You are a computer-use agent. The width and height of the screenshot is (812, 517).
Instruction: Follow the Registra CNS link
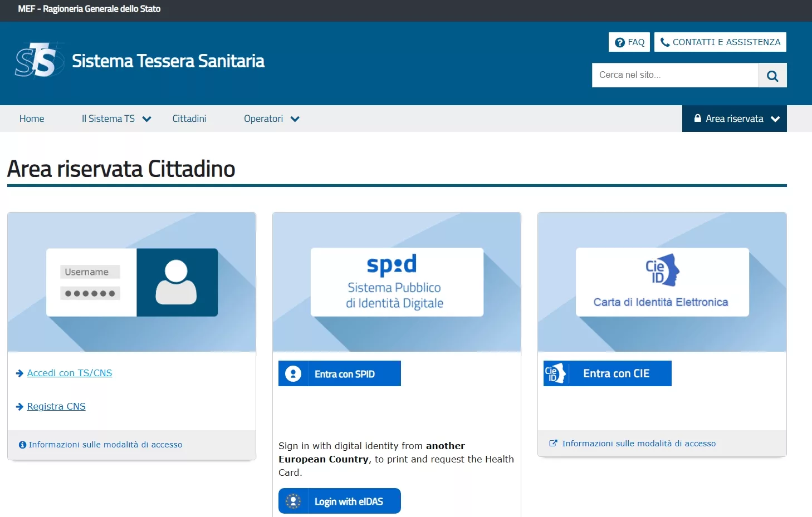(56, 407)
